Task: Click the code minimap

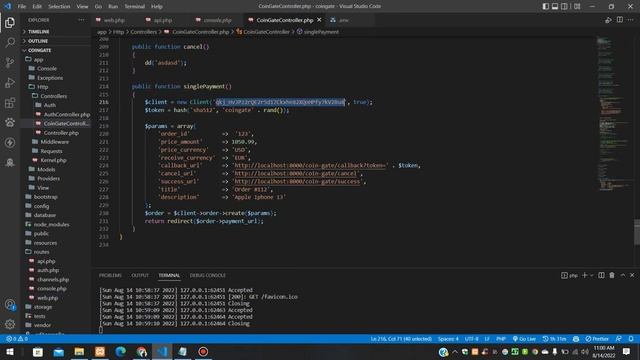Action: click(x=612, y=114)
